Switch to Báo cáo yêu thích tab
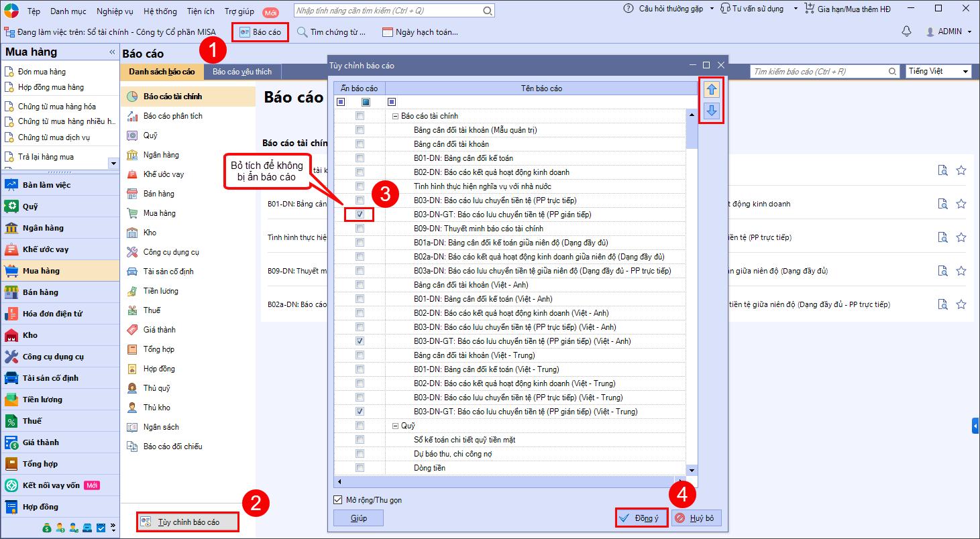Screen dimensions: 980x539 [243, 71]
